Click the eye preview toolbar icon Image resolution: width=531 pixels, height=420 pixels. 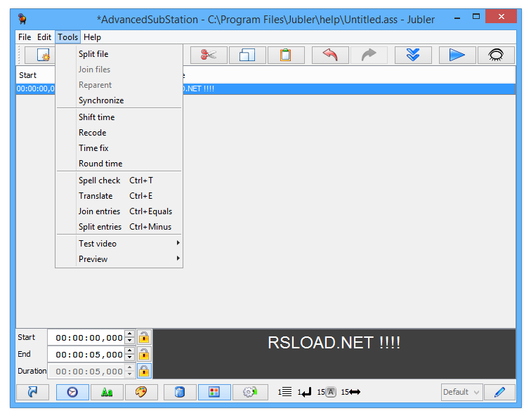tap(496, 55)
